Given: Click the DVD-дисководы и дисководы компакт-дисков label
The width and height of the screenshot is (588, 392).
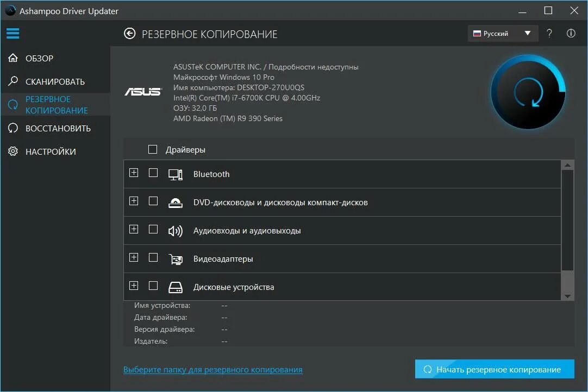Looking at the screenshot, I should 280,203.
